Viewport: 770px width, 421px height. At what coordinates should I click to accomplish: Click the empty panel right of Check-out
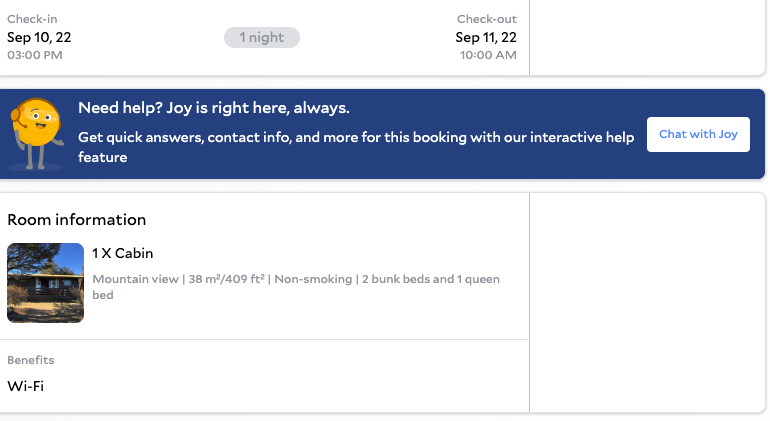[x=646, y=37]
